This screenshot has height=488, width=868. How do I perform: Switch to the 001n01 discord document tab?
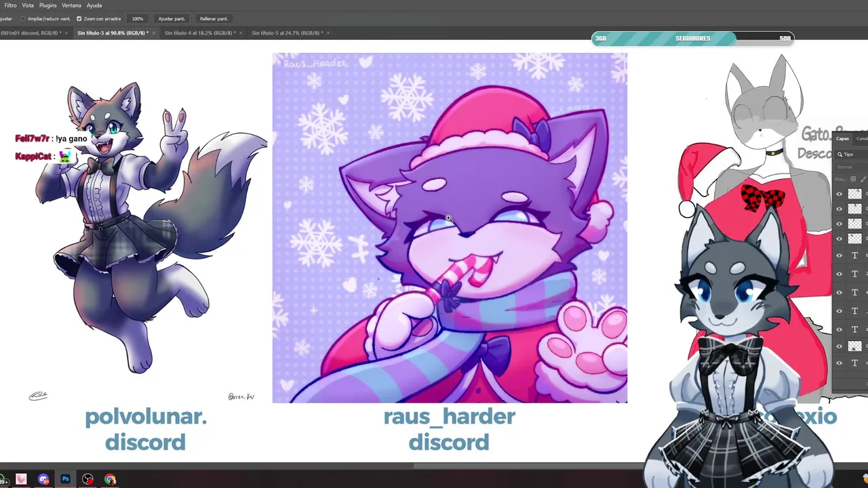click(31, 33)
